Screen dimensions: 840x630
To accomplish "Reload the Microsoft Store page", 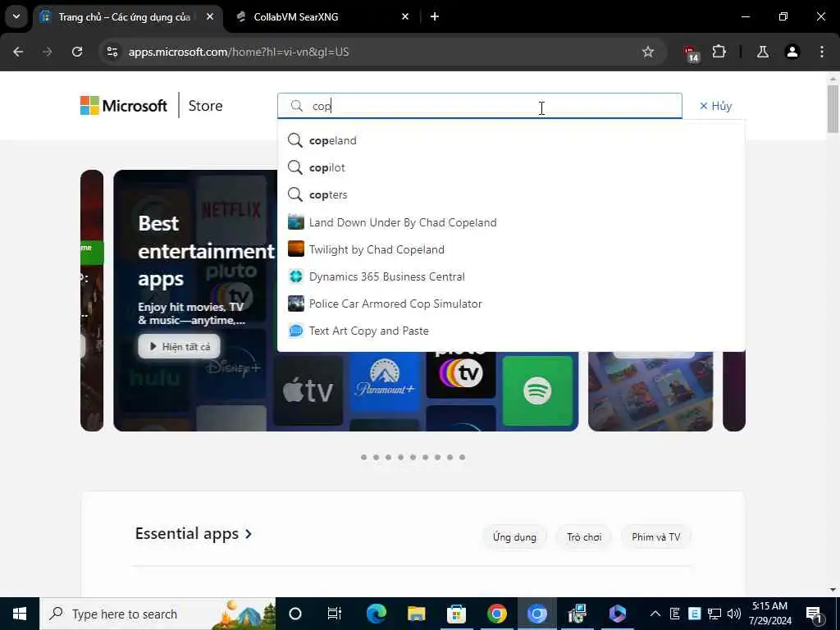I will coord(77,52).
